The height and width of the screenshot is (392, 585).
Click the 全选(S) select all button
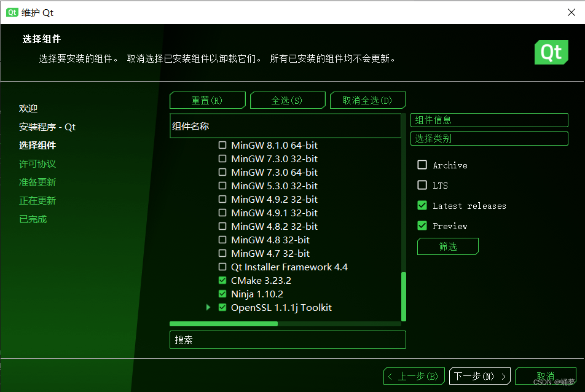288,100
